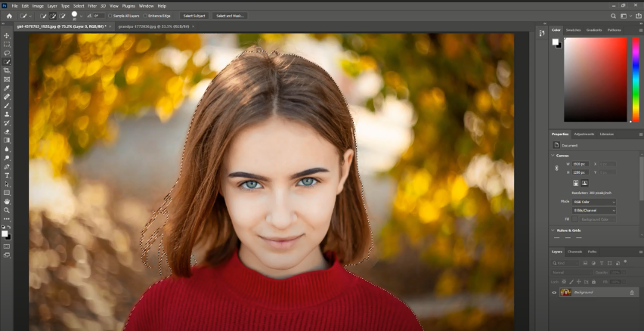644x331 pixels.
Task: Hide the Background layer with eye icon
Action: click(554, 292)
